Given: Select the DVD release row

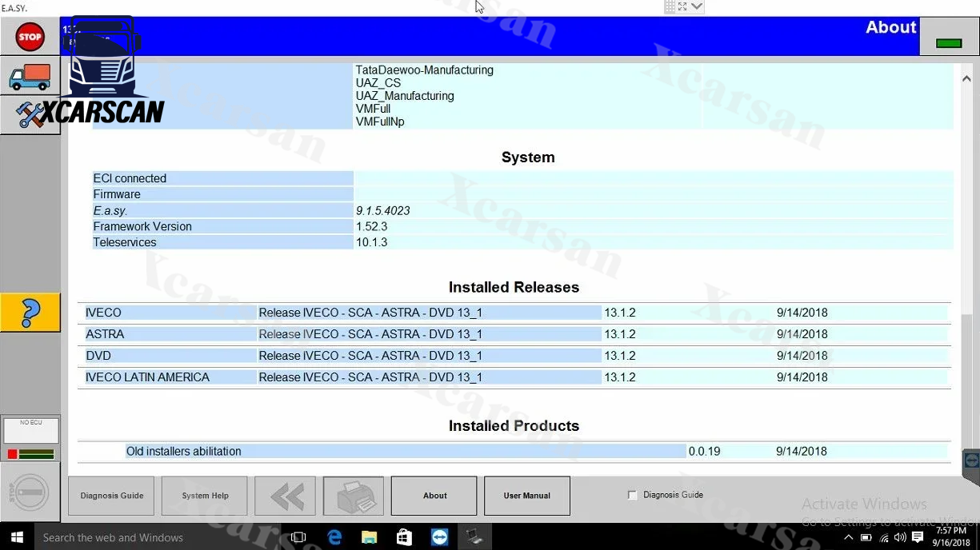Looking at the screenshot, I should coord(514,356).
